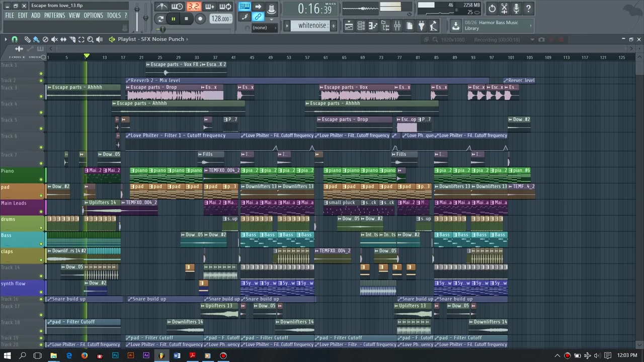
Task: Expand the arrow below the mixer knob icon
Action: pos(271,19)
